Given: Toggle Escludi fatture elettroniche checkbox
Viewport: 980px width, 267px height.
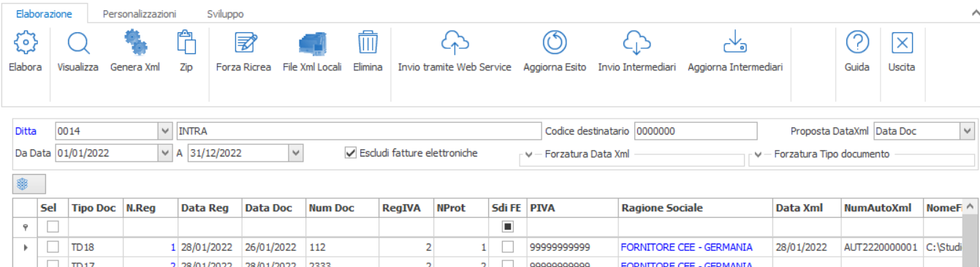Looking at the screenshot, I should pos(351,153).
